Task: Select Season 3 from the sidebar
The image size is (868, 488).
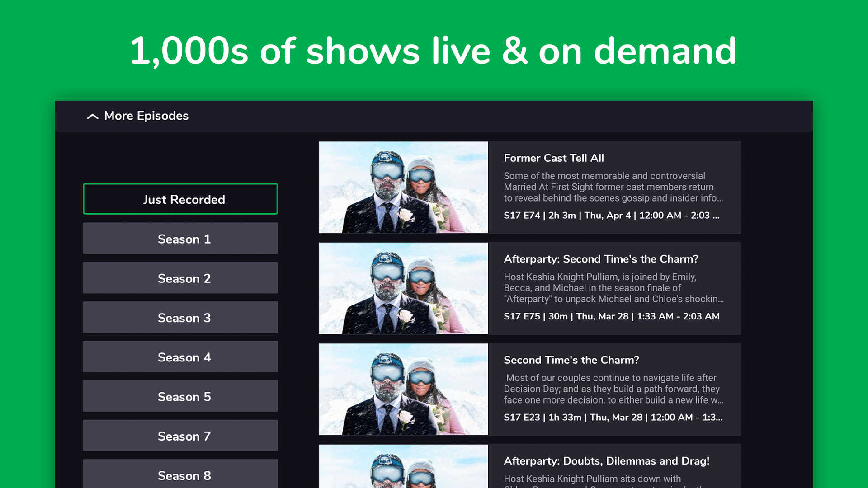Action: [x=180, y=318]
